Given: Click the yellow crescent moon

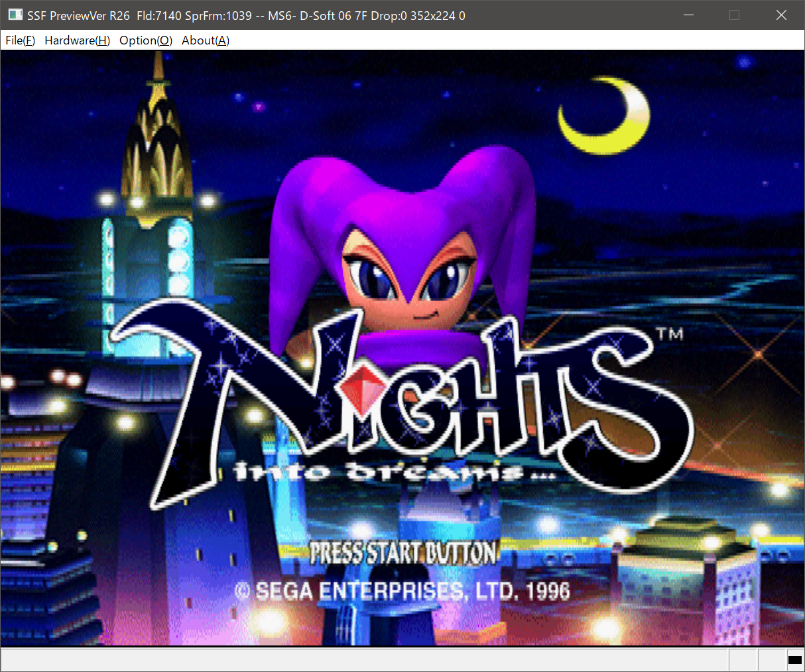Looking at the screenshot, I should coord(600,119).
